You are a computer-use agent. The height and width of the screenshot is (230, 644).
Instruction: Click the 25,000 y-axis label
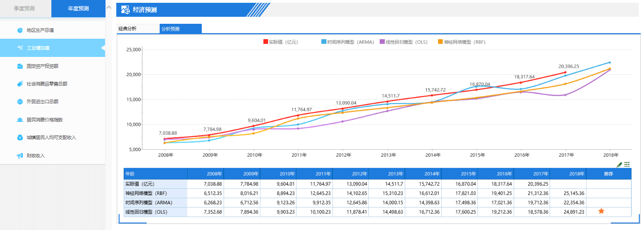(134, 49)
